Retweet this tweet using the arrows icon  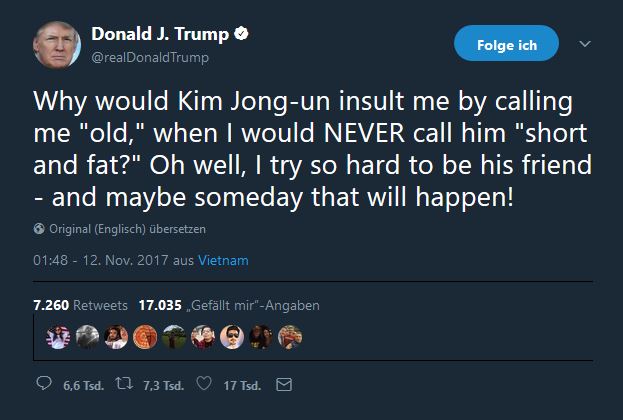click(125, 384)
